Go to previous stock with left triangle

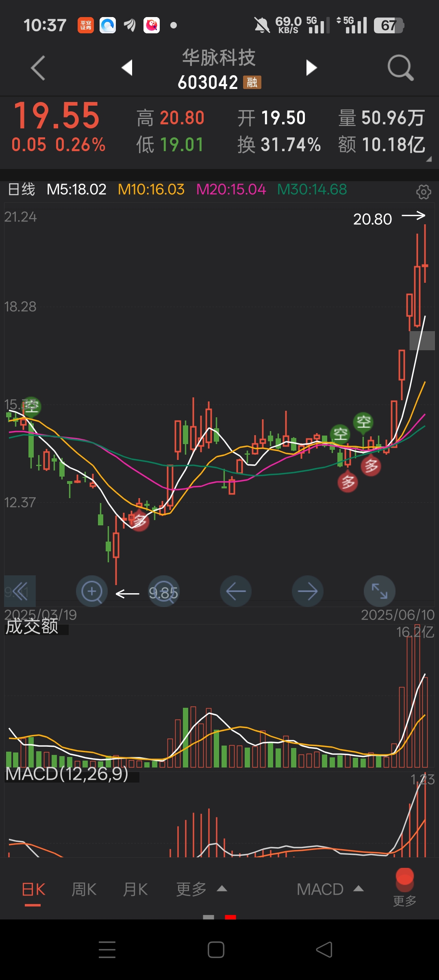tap(127, 67)
